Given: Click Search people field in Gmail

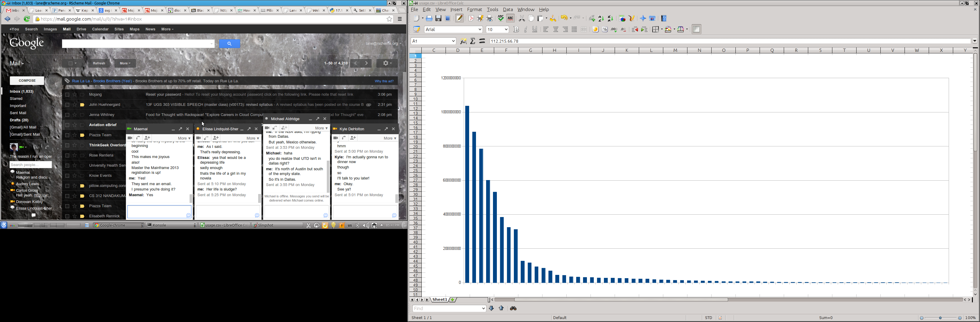Looking at the screenshot, I should 30,165.
